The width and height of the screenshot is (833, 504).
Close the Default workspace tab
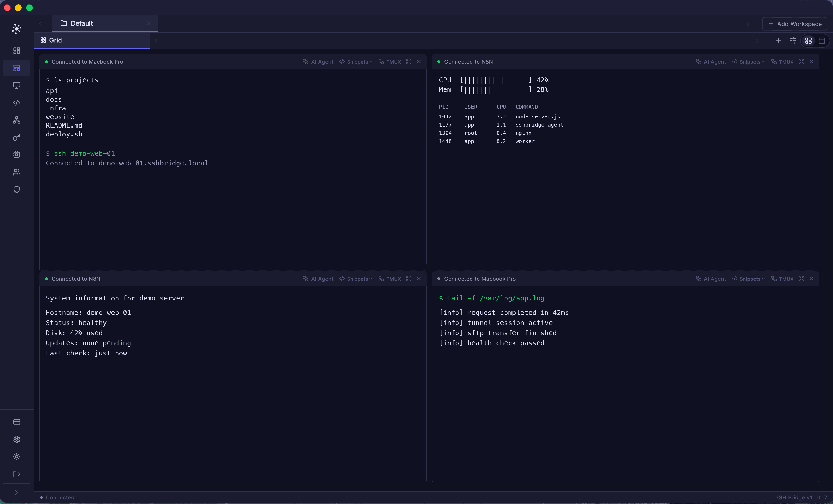coord(149,23)
